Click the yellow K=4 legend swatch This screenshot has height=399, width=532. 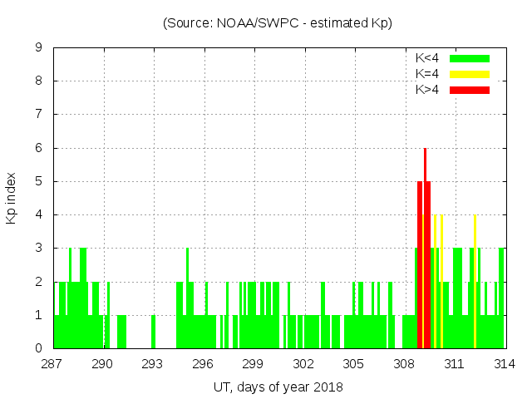(x=470, y=74)
